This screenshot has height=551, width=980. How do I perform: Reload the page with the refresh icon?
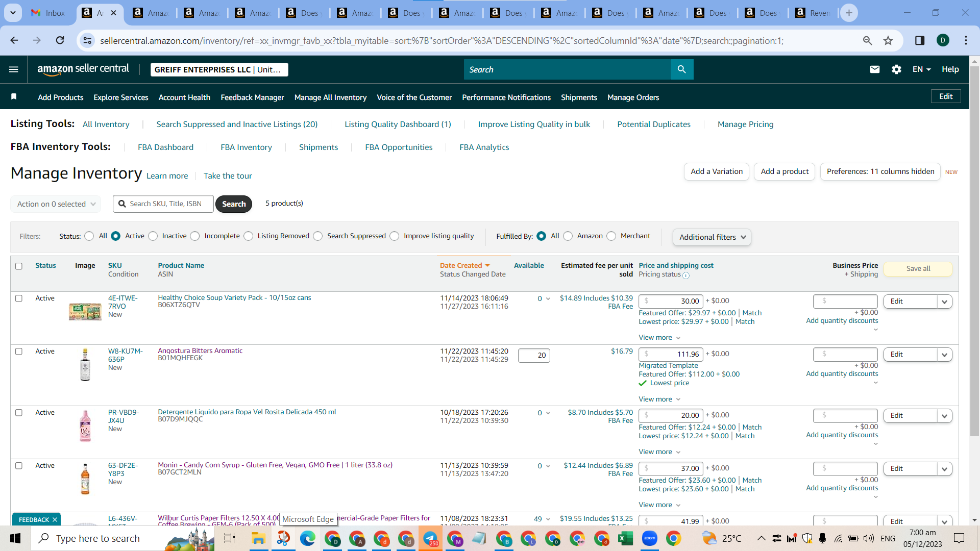pyautogui.click(x=60, y=40)
